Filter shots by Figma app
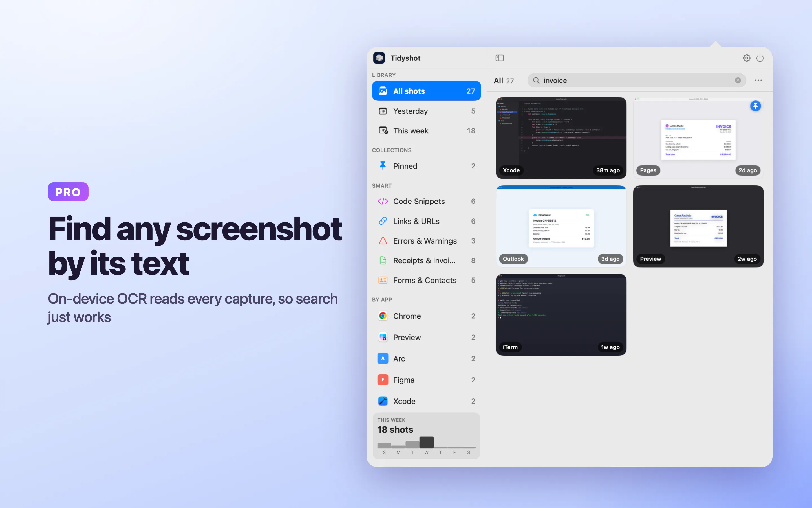The width and height of the screenshot is (812, 508). (427, 380)
